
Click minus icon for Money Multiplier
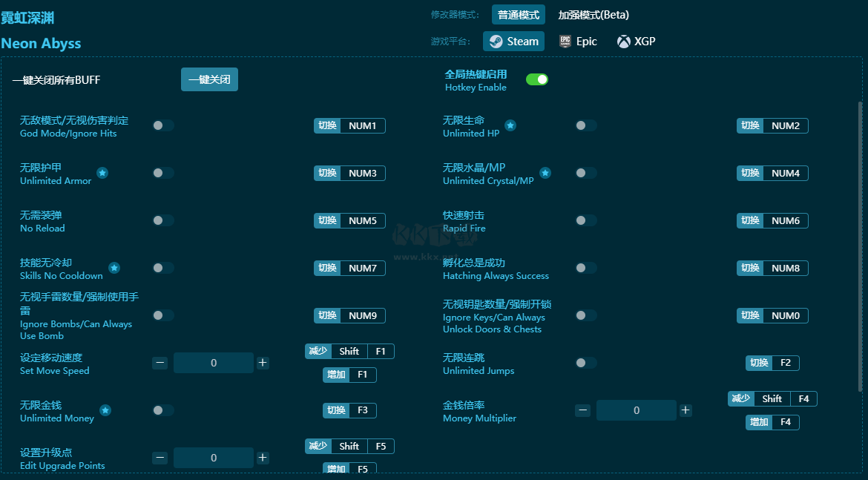coord(582,410)
